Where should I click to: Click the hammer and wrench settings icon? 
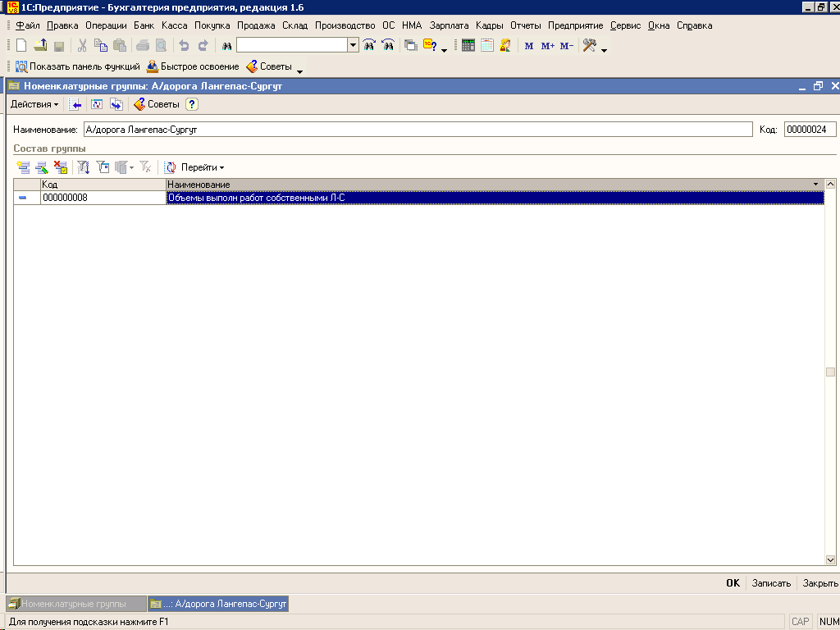coord(590,46)
